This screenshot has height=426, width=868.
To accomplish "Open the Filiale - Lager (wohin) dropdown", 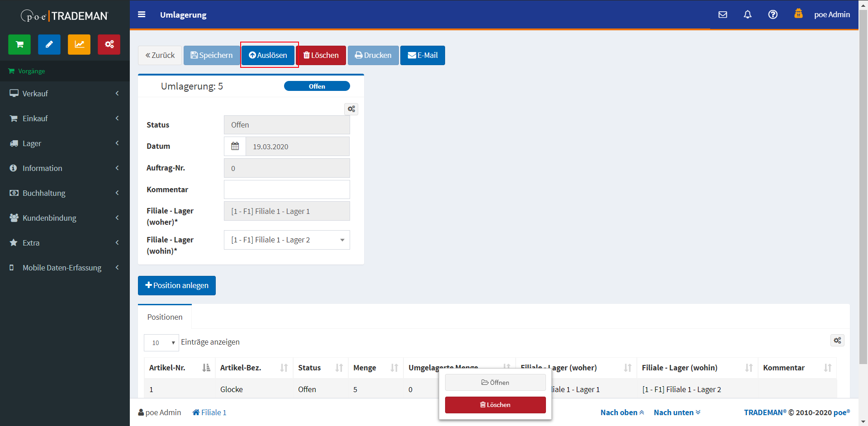I will (x=287, y=240).
